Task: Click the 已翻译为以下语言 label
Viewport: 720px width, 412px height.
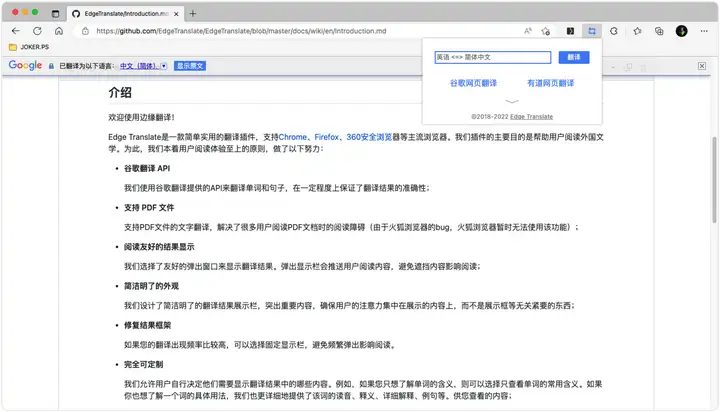Action: 87,66
